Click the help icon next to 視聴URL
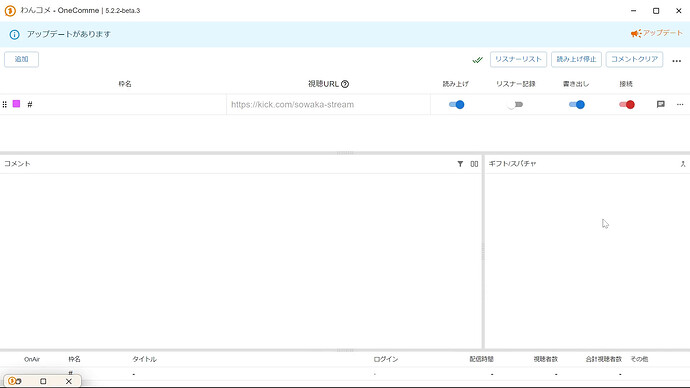The width and height of the screenshot is (690, 388). click(x=345, y=84)
